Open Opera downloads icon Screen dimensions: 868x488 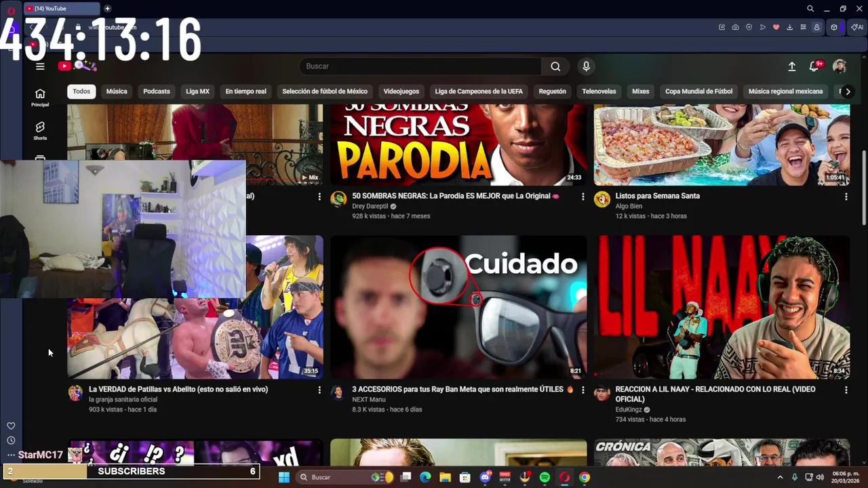coord(789,27)
